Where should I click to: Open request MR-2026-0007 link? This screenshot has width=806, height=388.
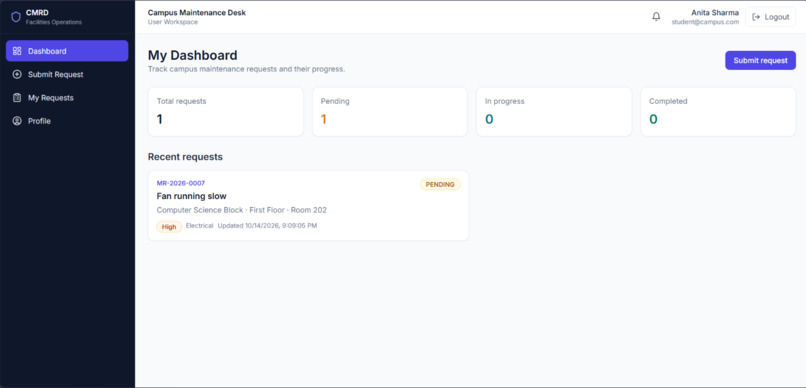[181, 183]
